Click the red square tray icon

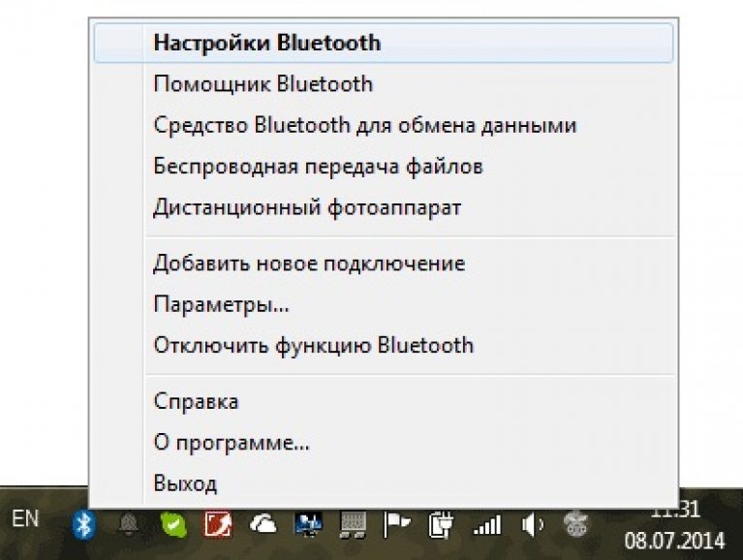tap(217, 524)
